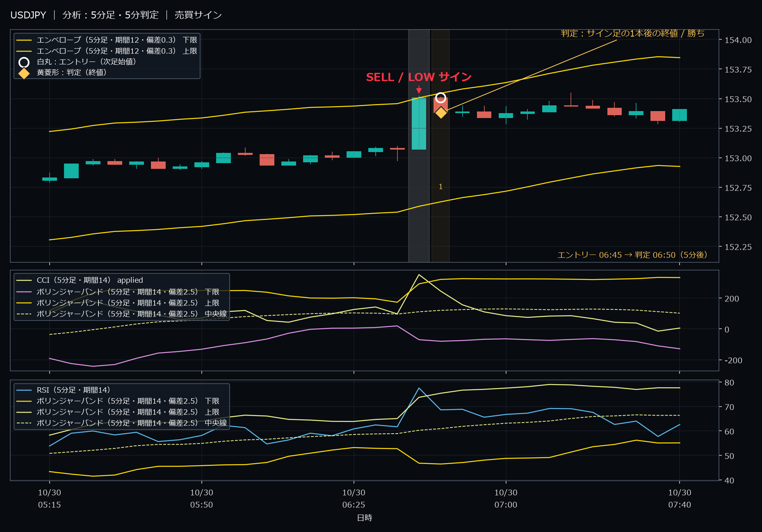The image size is (762, 532).
Task: Click the エントリー 06:45 → 判定 06:50 text
Action: click(x=632, y=255)
